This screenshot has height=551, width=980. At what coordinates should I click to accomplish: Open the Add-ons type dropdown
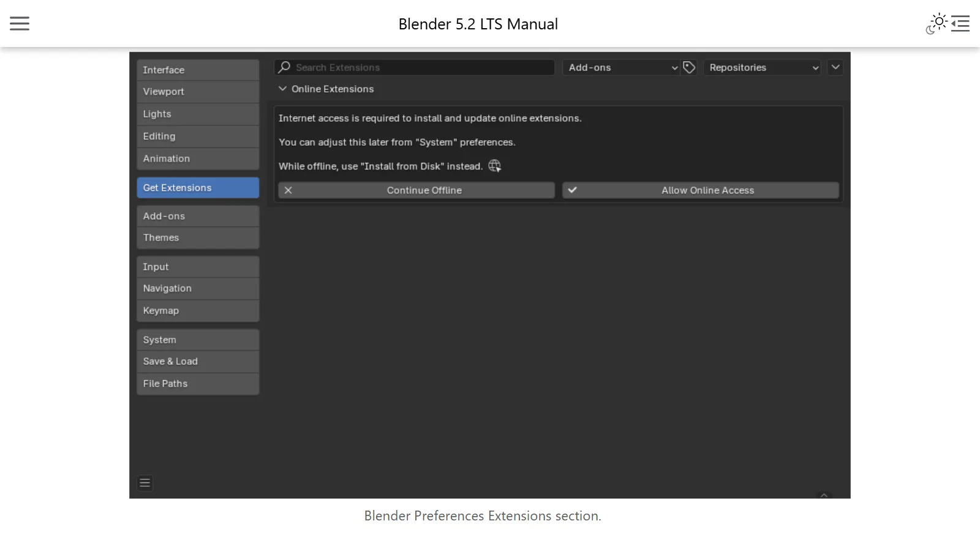621,67
